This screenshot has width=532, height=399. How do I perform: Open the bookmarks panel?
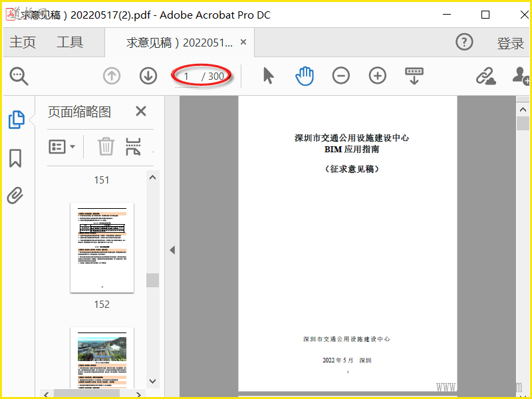tap(15, 158)
